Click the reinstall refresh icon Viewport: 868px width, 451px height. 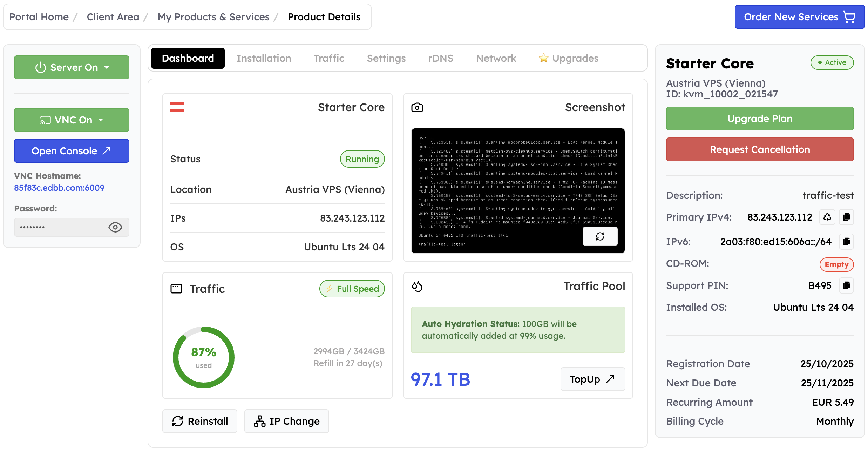[x=178, y=421]
